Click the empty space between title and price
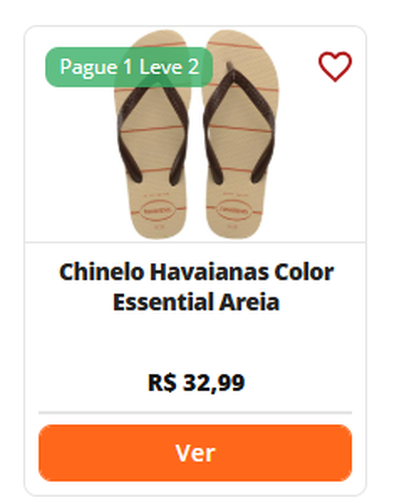The height and width of the screenshot is (500, 409). tap(196, 342)
